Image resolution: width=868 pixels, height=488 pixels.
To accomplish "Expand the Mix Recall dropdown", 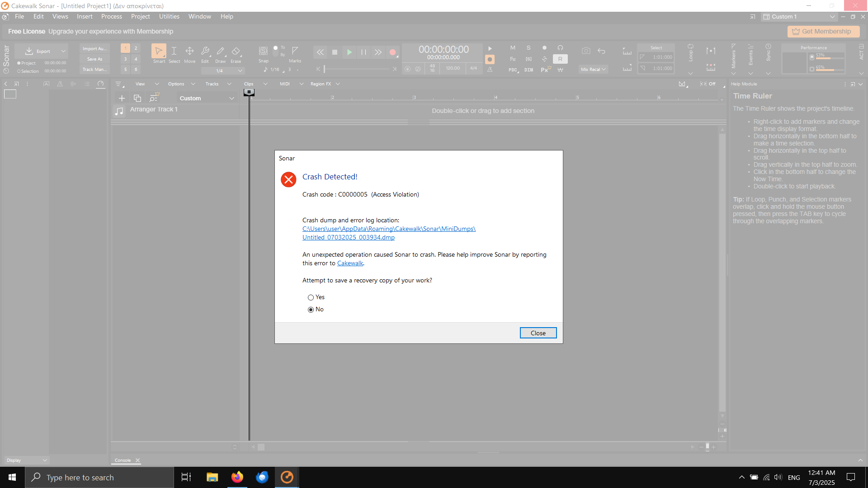I will [x=593, y=69].
